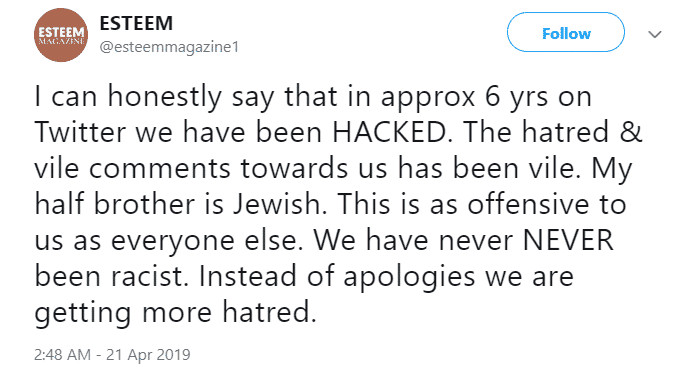Image resolution: width=694 pixels, height=372 pixels.
Task: Open the tweet's 2:48 AM timestamp
Action: click(x=62, y=355)
